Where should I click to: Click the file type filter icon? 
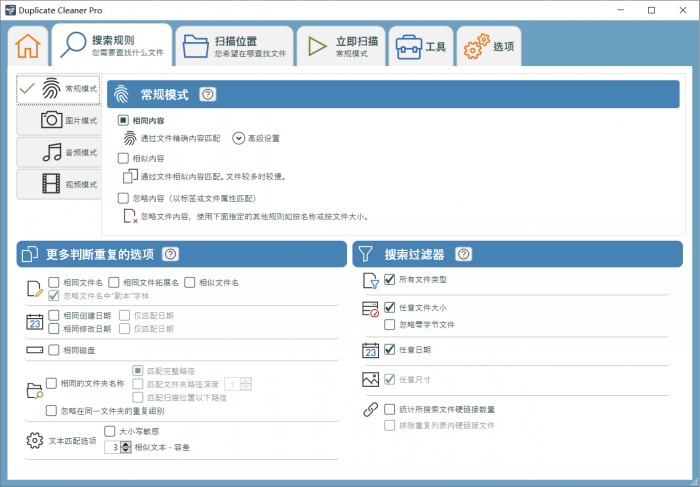point(371,281)
